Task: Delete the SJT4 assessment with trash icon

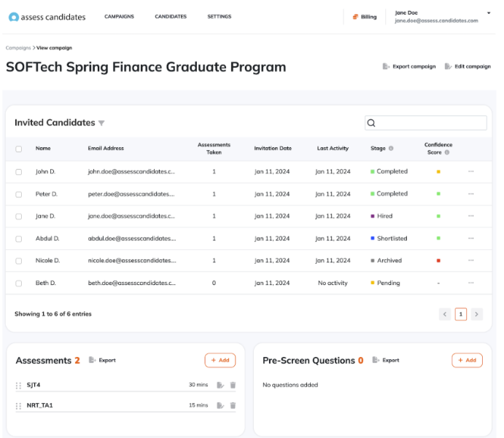Action: (x=233, y=385)
